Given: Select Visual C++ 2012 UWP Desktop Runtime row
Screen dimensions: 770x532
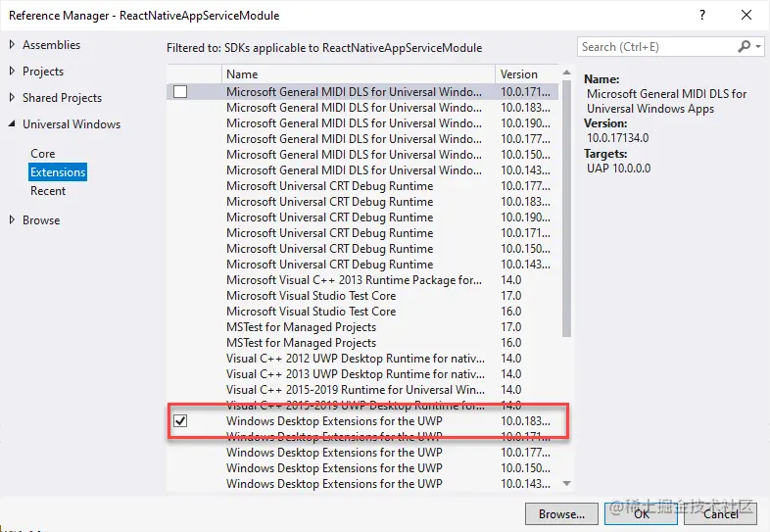Looking at the screenshot, I should click(362, 359).
